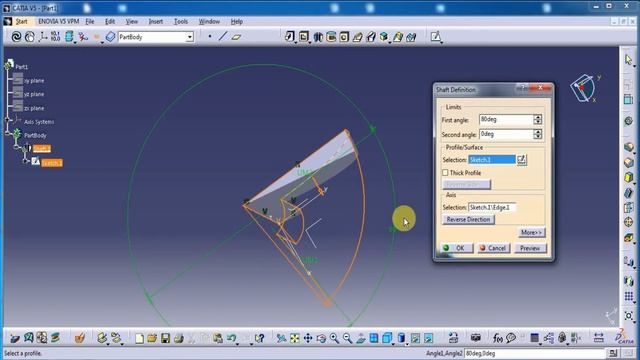Click the Measure Between icon

(x=598, y=338)
